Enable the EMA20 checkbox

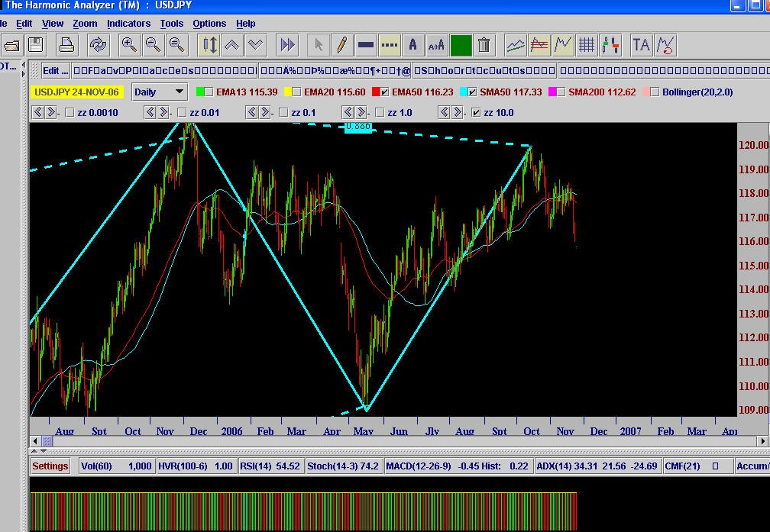click(x=296, y=92)
